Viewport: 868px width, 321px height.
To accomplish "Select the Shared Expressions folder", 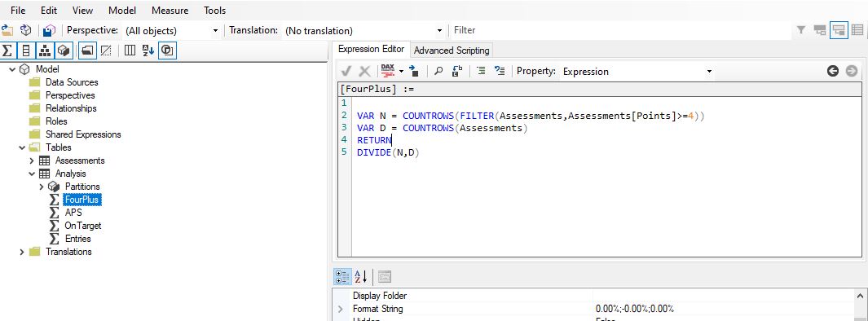I will click(x=83, y=134).
